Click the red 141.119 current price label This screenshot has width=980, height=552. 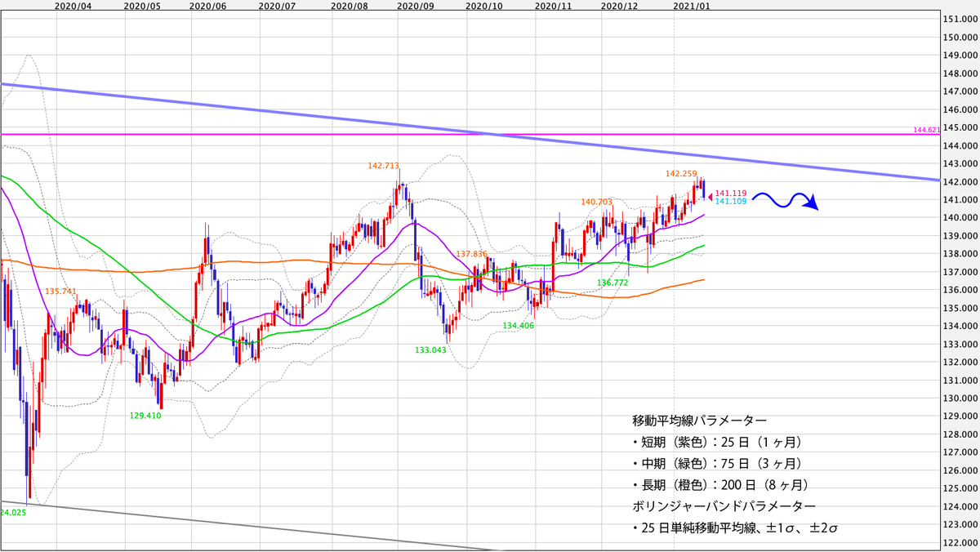point(730,194)
